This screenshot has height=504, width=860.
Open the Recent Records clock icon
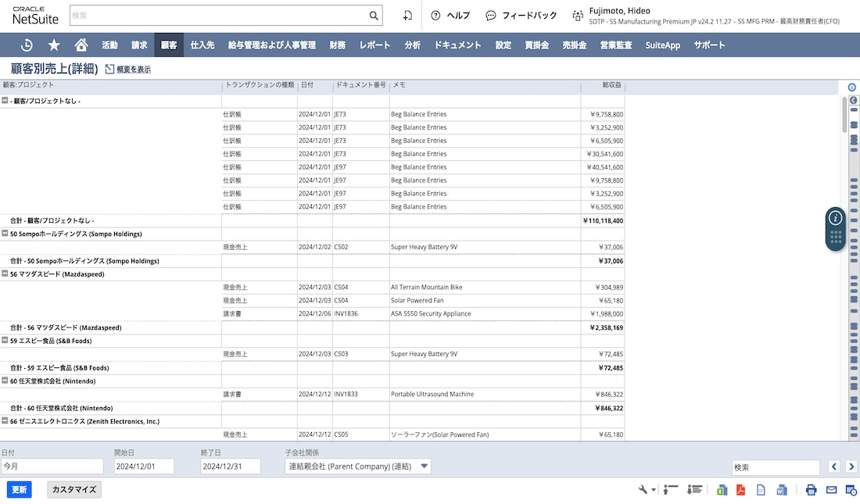[x=27, y=45]
